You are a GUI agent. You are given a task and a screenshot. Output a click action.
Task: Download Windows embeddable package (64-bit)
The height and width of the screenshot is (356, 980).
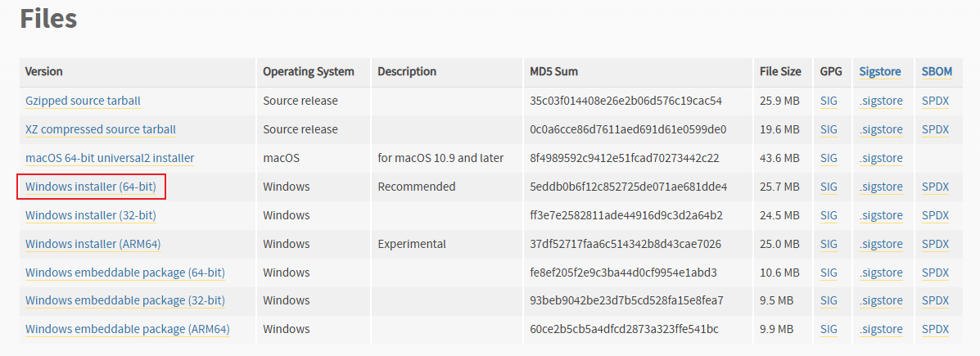coord(125,273)
